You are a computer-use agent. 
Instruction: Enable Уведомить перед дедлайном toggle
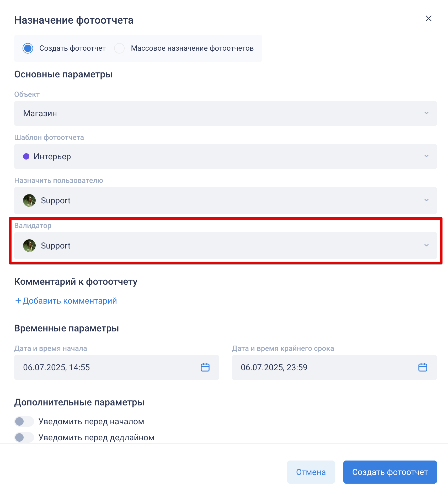(x=24, y=437)
